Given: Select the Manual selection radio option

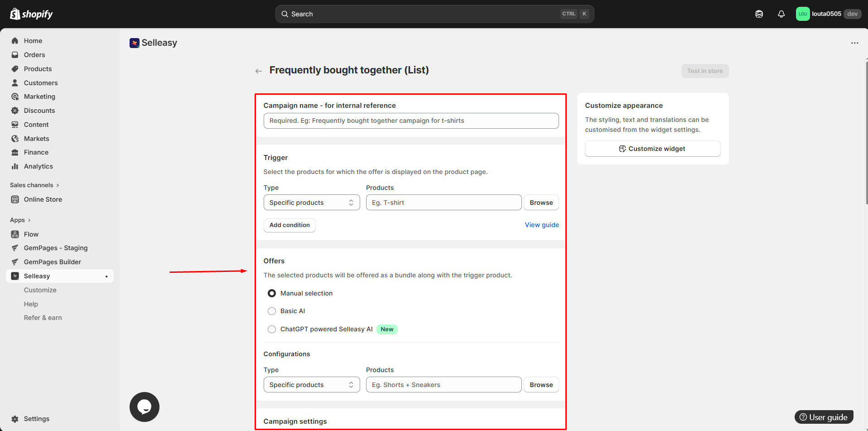Looking at the screenshot, I should 272,293.
